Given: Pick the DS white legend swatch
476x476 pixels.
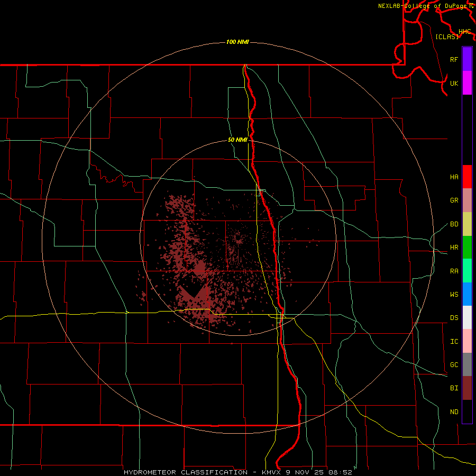Looking at the screenshot, I should click(467, 317).
